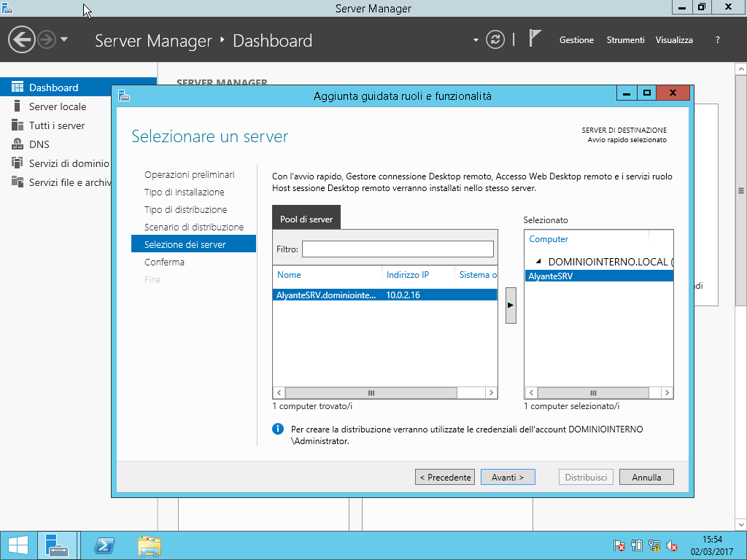Click the refresh icon in header
The image size is (747, 560).
tap(495, 40)
